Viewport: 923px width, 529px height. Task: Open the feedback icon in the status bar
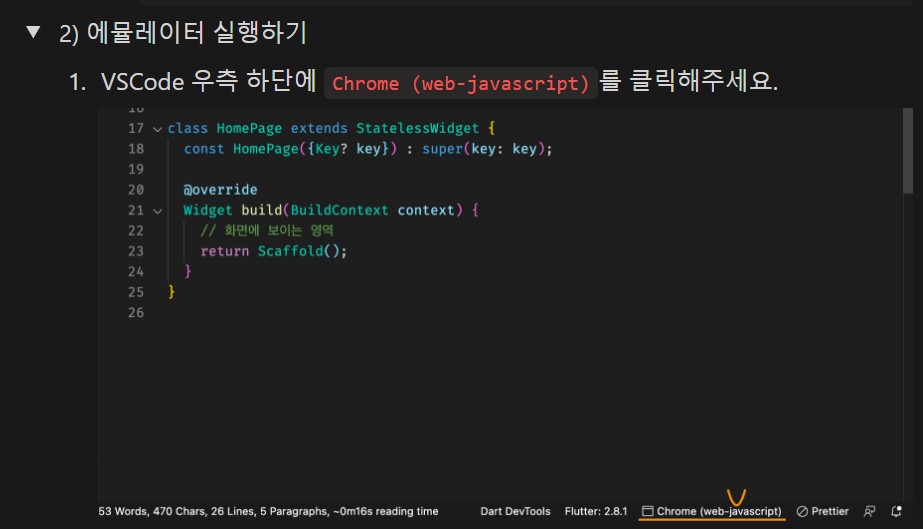pos(869,511)
